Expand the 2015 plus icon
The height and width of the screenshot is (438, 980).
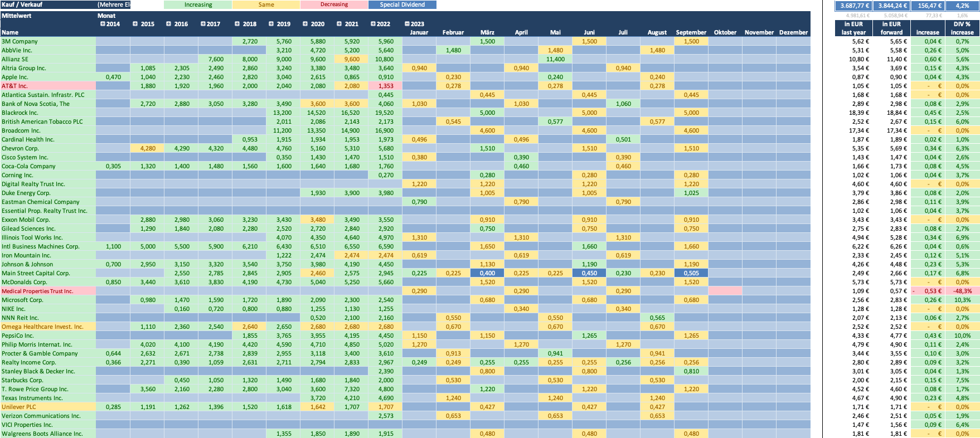[135, 24]
